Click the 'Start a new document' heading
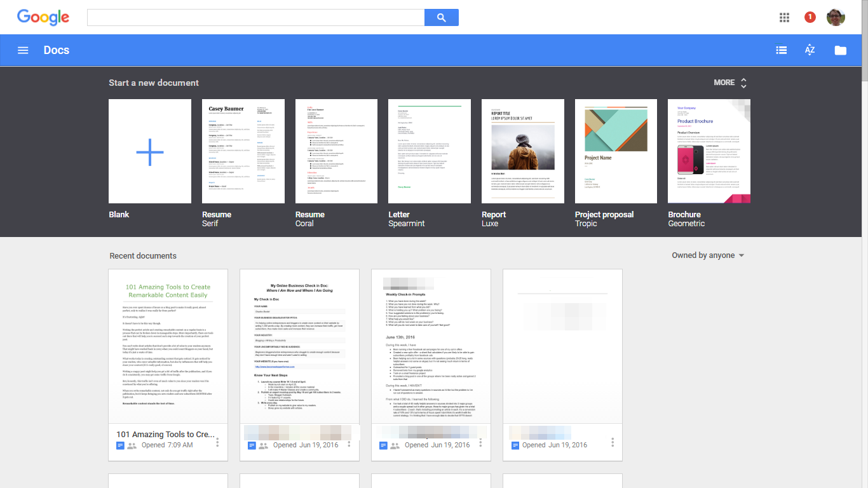868x488 pixels. (154, 83)
